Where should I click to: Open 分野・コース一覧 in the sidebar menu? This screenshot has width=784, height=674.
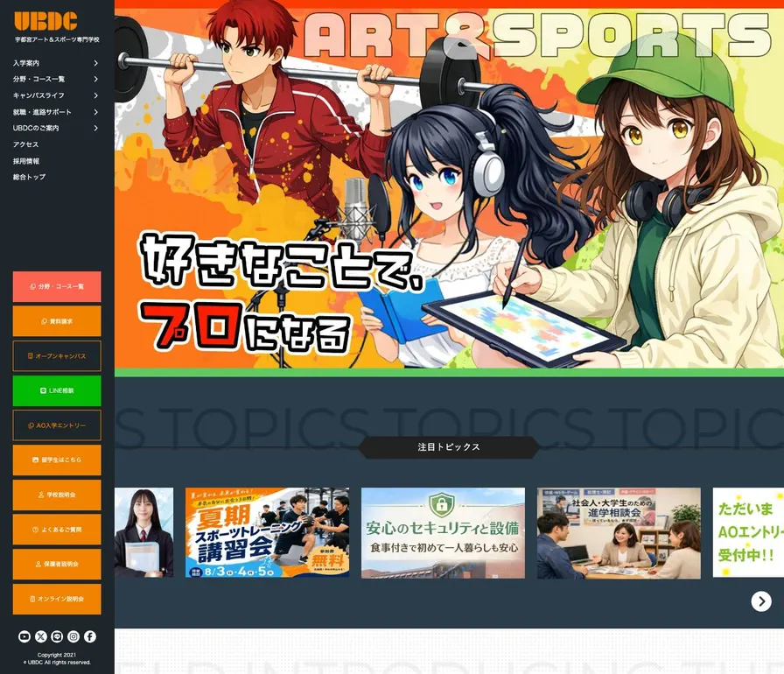[x=38, y=79]
